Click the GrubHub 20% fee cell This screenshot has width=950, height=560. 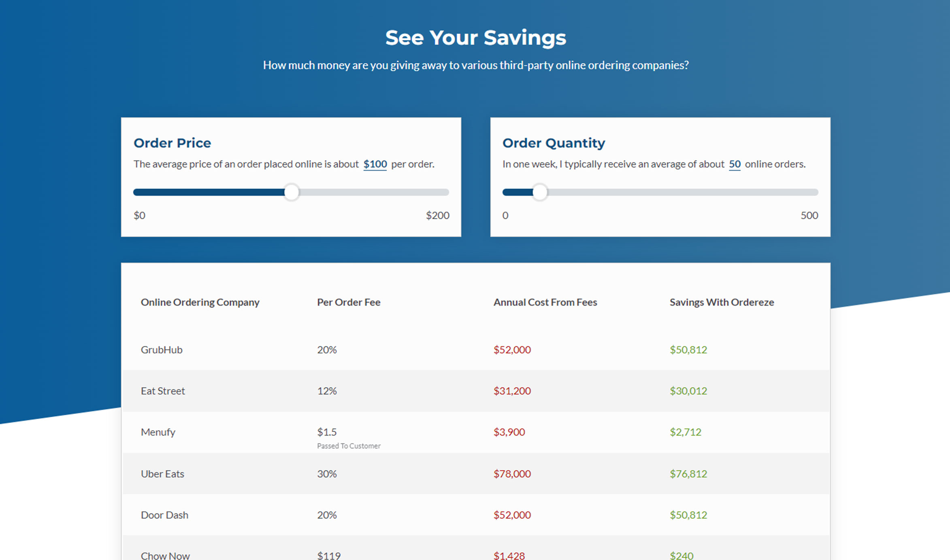tap(327, 350)
